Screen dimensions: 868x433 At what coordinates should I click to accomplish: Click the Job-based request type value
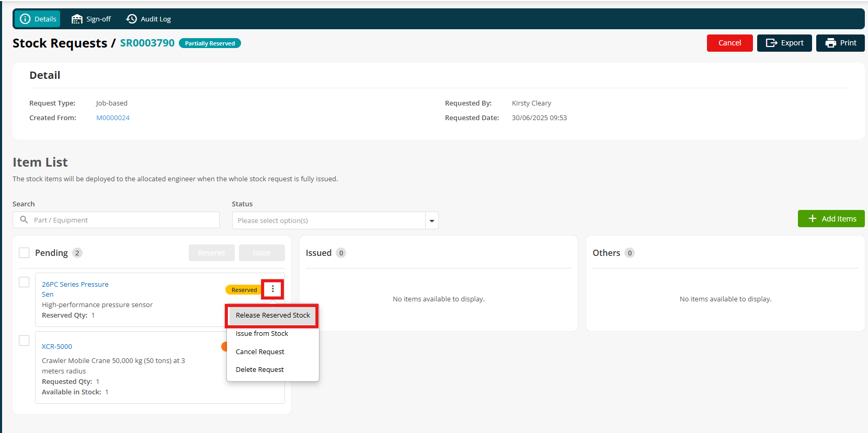111,103
